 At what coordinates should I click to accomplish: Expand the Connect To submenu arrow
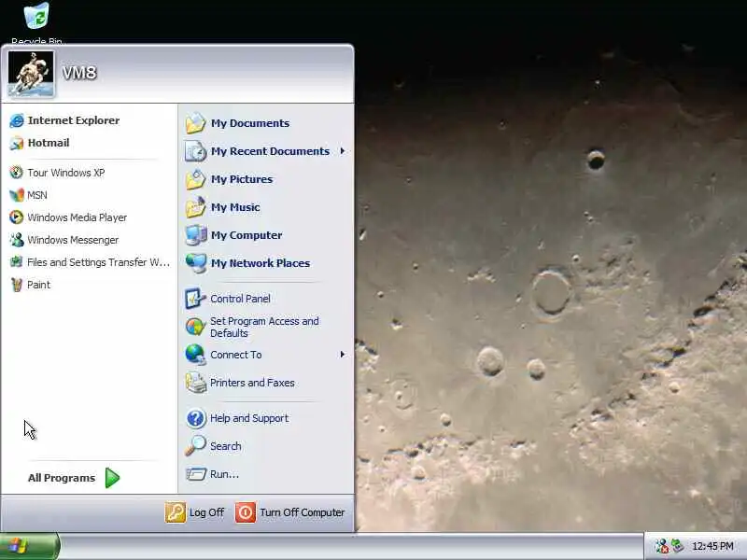click(342, 355)
